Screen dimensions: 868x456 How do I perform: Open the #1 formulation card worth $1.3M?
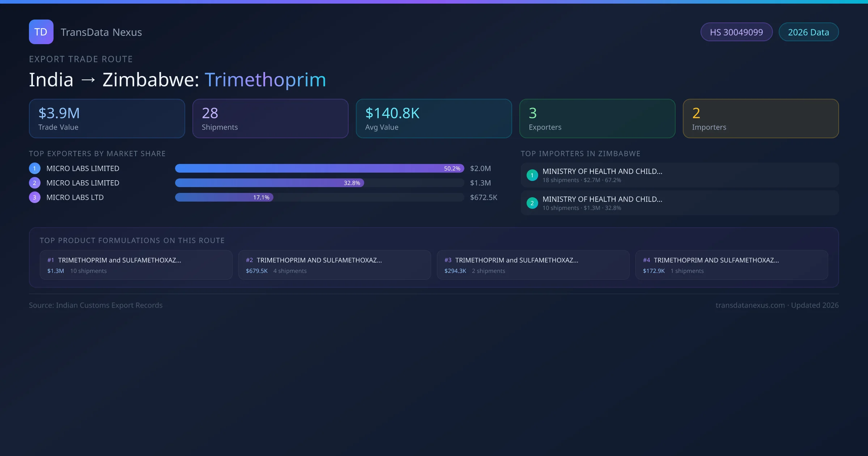point(136,265)
